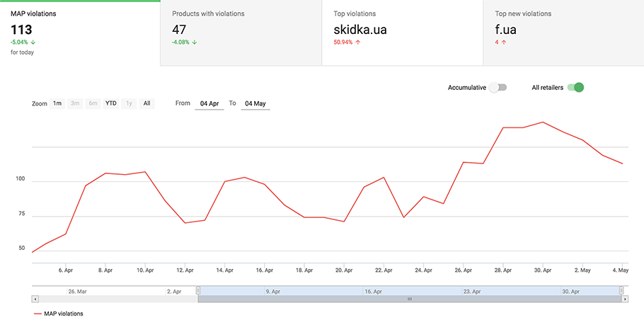Click the down arrow beside -4.08%
Image resolution: width=644 pixels, height=322 pixels.
(x=195, y=42)
